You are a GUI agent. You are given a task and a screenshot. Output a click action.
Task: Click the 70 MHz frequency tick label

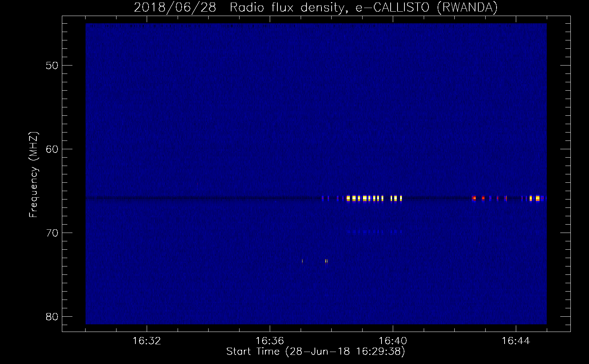tap(52, 233)
